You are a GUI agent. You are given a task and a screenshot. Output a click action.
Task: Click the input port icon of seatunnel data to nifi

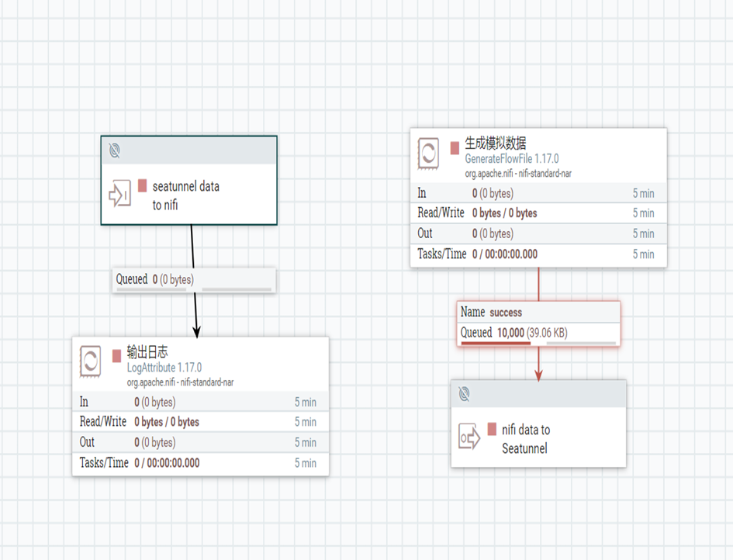coord(119,194)
